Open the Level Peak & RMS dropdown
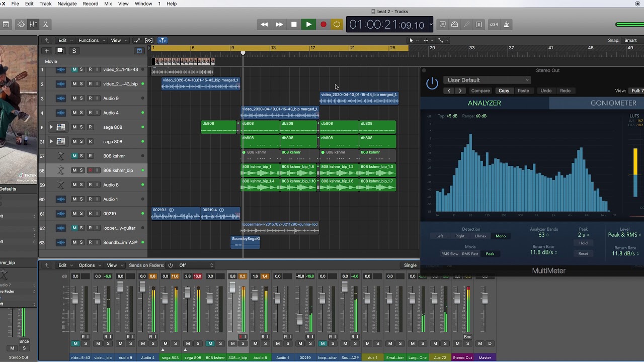This screenshot has height=362, width=644. pyautogui.click(x=624, y=235)
